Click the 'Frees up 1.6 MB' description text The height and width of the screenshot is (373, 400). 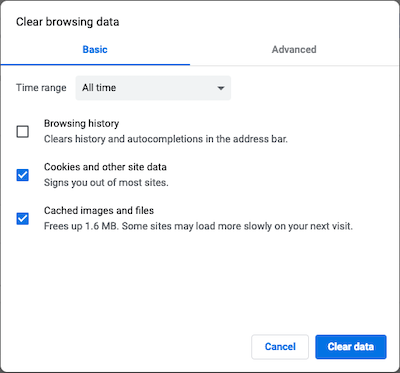198,226
